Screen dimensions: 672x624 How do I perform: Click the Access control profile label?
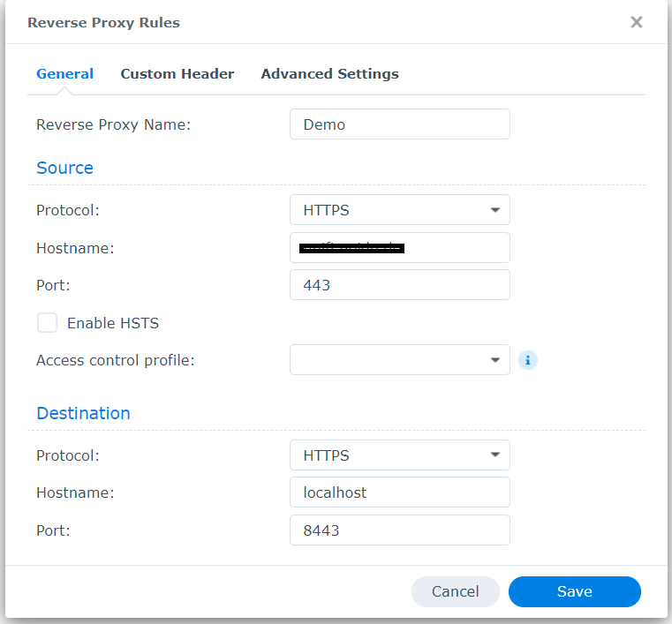(115, 360)
